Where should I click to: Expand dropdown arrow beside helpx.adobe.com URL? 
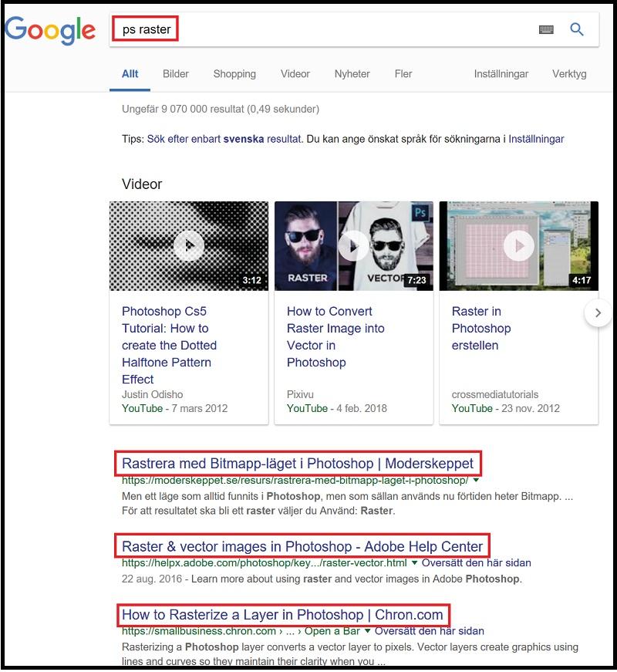point(414,562)
